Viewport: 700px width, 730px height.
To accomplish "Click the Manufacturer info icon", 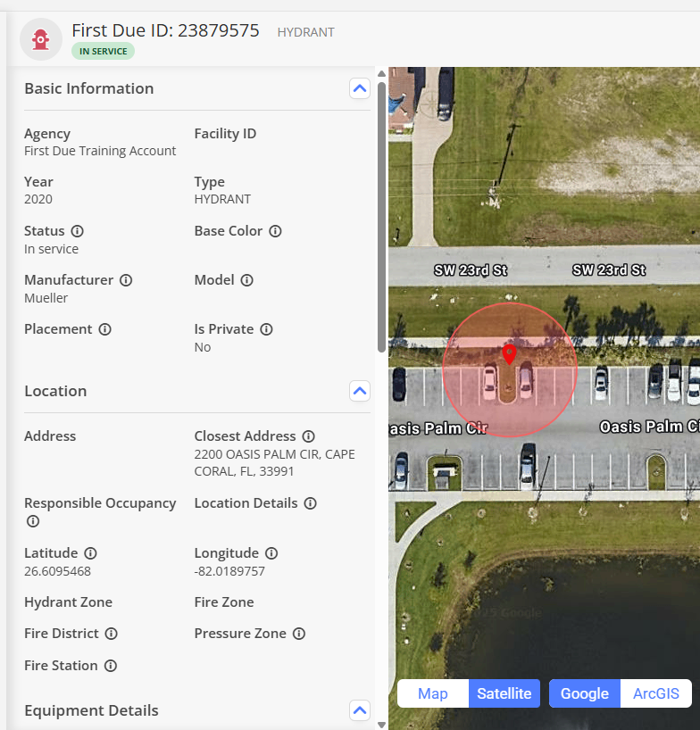I will [x=126, y=280].
